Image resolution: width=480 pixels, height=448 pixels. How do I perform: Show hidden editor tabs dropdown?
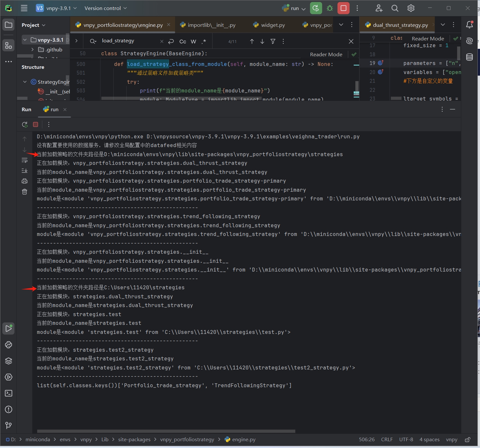[x=341, y=25]
